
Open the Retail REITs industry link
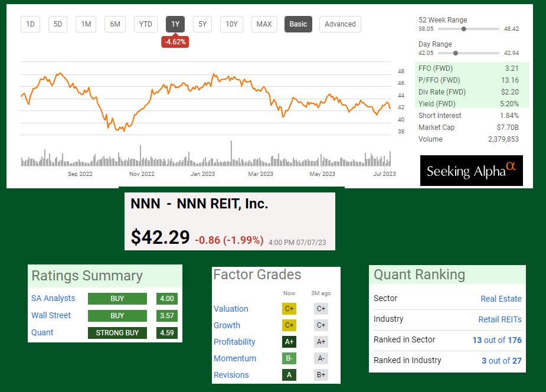pos(499,319)
